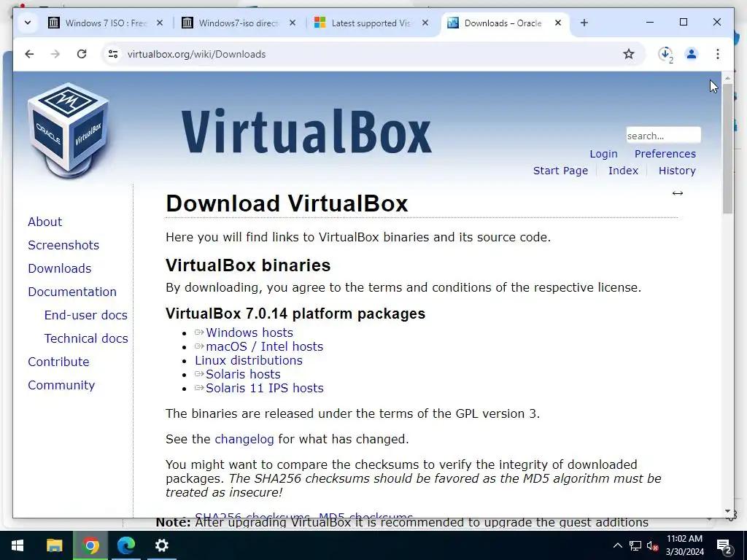Open Screenshots in the sidebar

63,245
